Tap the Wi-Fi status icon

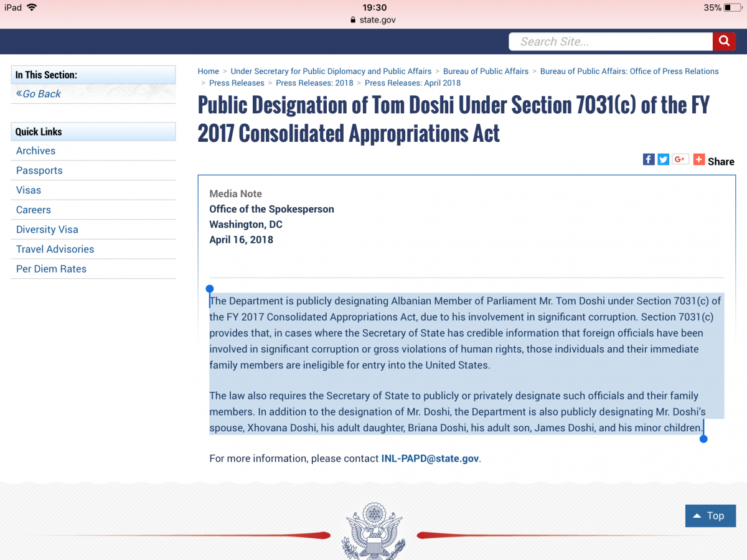pyautogui.click(x=32, y=7)
